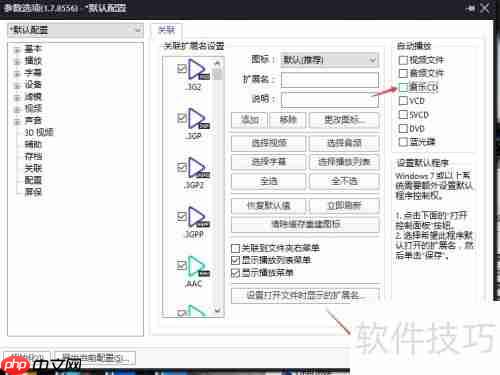Focus the 说明 input field
This screenshot has height=375, width=500.
pyautogui.click(x=330, y=100)
